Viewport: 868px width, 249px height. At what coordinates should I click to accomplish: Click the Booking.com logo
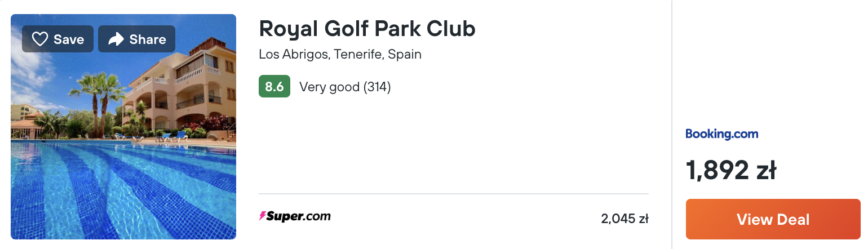[722, 134]
